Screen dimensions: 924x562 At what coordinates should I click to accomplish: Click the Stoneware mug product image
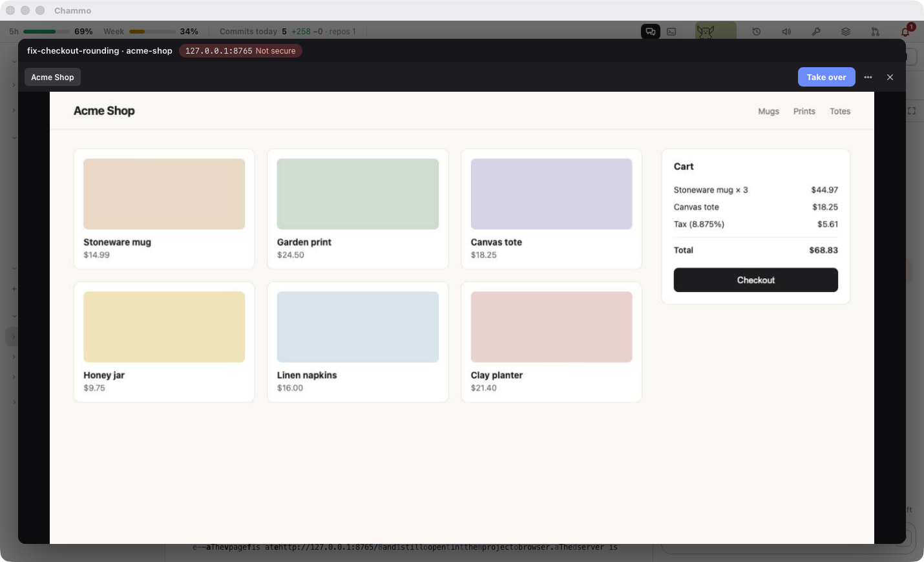coord(164,194)
